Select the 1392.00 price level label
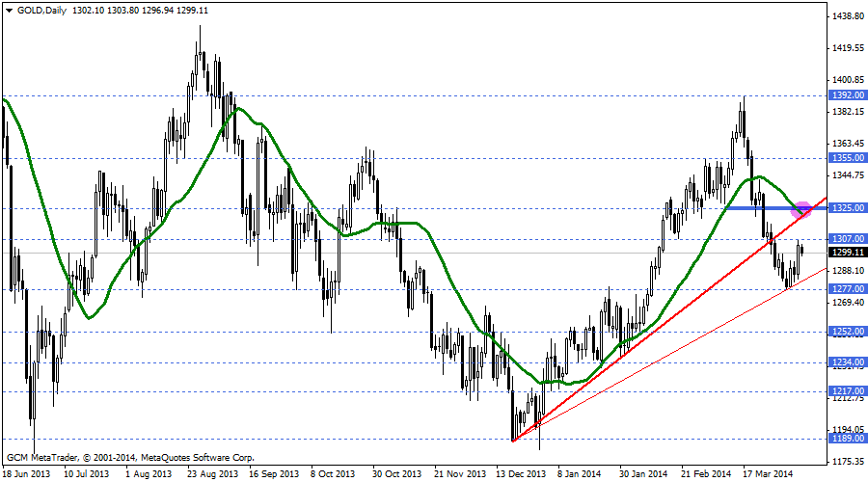868x482 pixels. (x=848, y=95)
